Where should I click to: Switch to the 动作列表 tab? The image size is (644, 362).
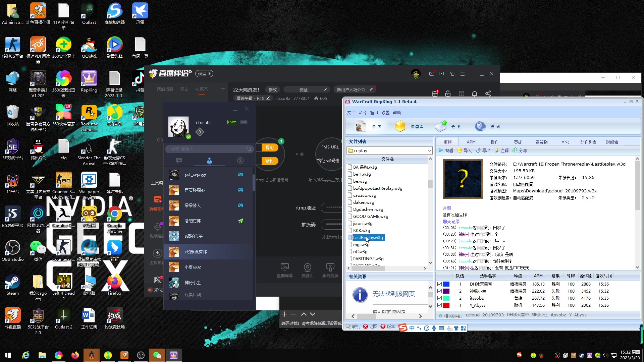click(588, 142)
